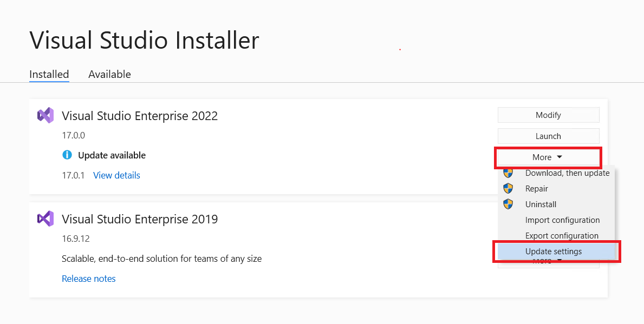Click the Visual Studio Enterprise 2019 product icon
644x324 pixels.
tap(45, 219)
